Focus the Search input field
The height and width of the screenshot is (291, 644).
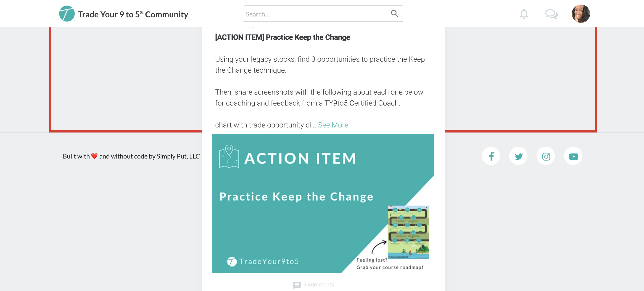316,14
